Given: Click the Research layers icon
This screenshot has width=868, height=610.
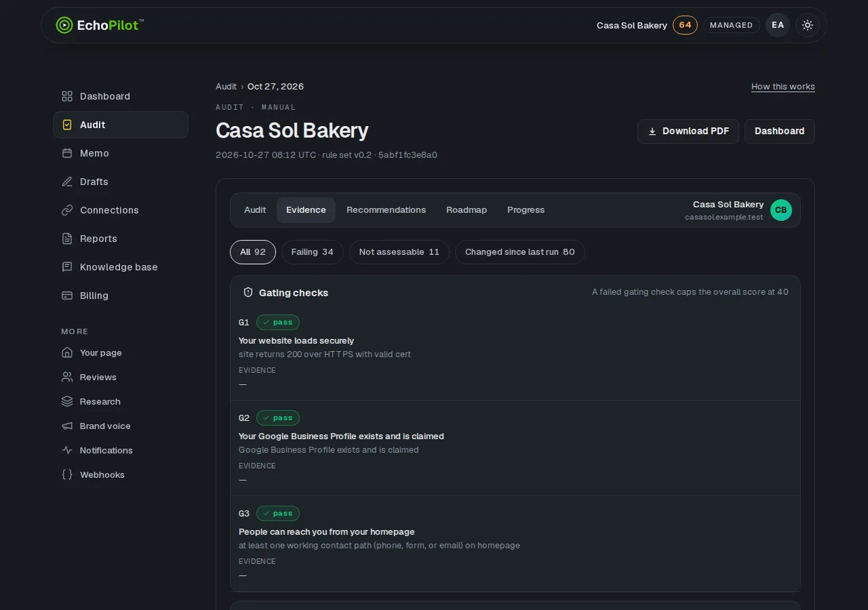Looking at the screenshot, I should tap(67, 401).
